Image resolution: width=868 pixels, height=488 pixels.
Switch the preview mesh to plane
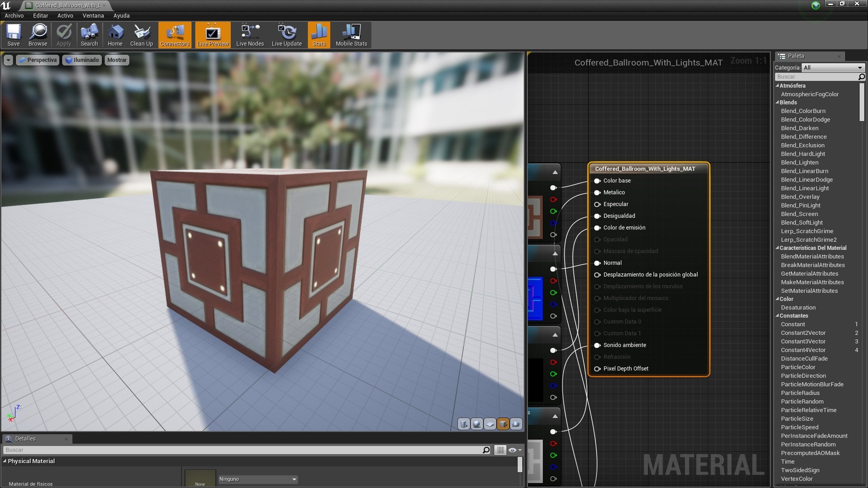coord(490,424)
